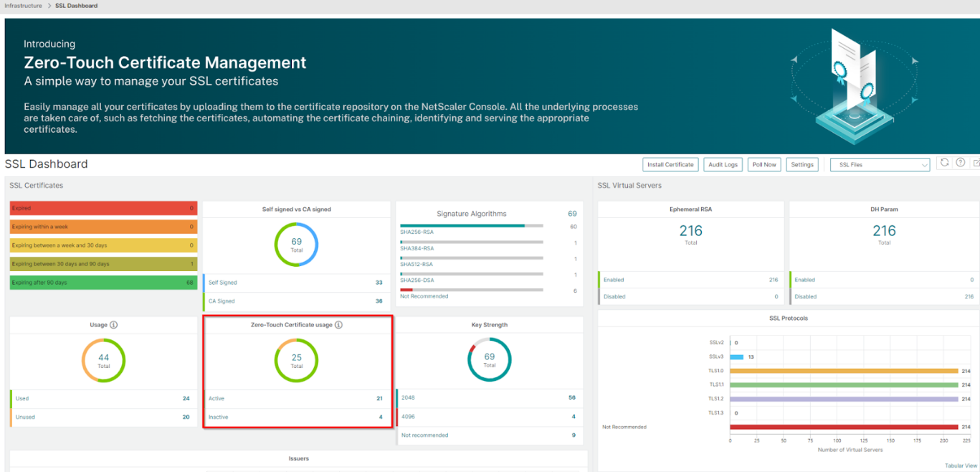Open the help question mark icon
The image size is (980, 472).
click(x=961, y=163)
